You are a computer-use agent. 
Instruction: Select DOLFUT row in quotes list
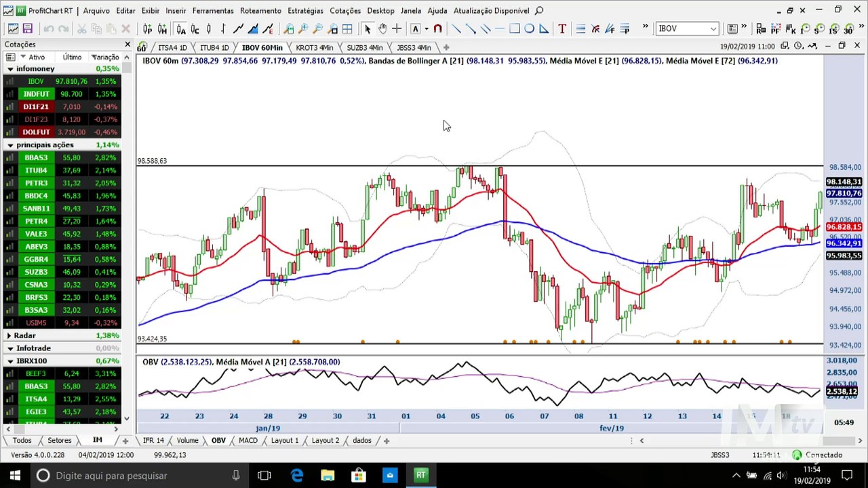click(x=62, y=132)
